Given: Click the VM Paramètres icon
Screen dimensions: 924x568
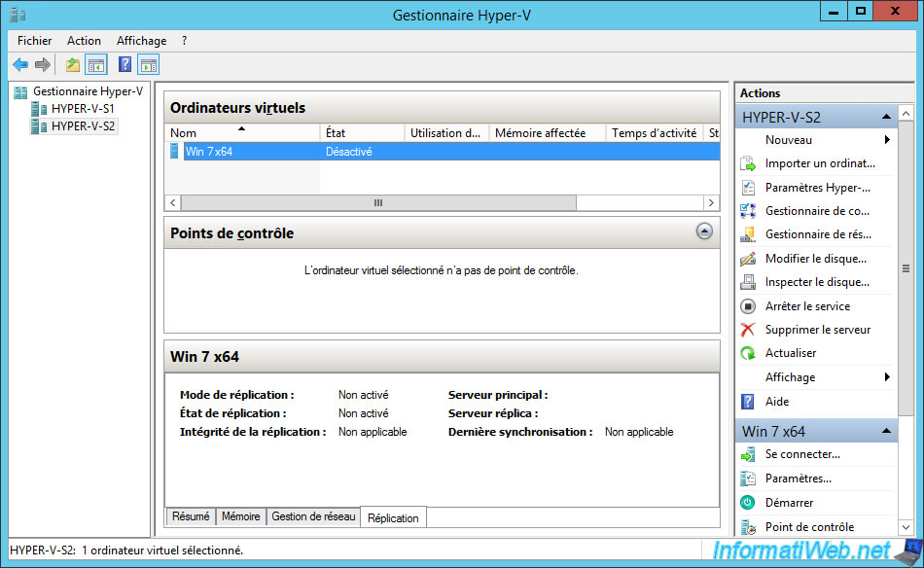Looking at the screenshot, I should [x=748, y=479].
